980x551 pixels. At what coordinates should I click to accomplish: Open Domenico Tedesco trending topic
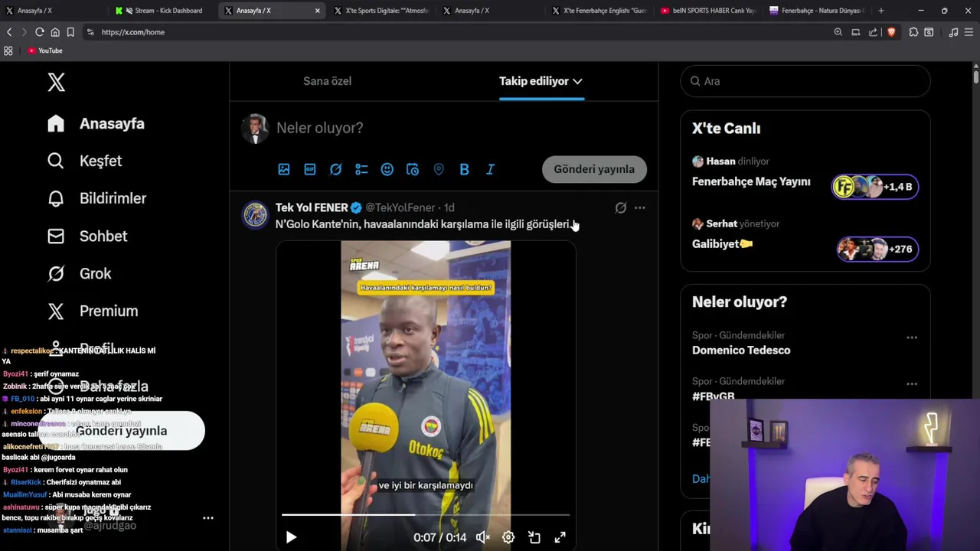pyautogui.click(x=741, y=350)
